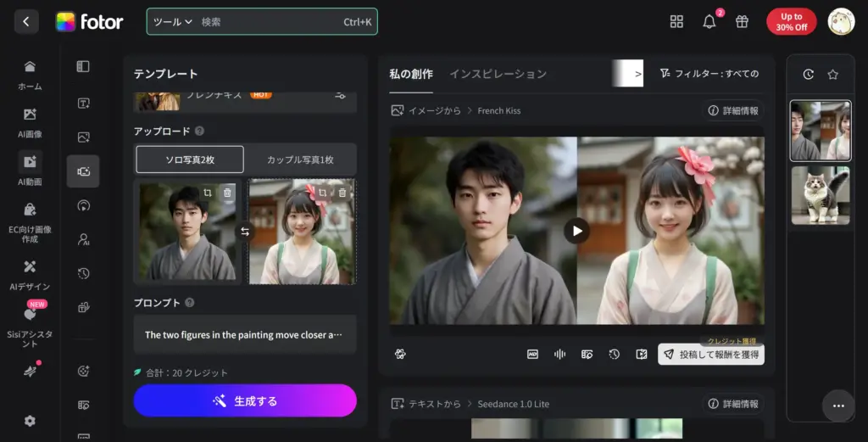Delete the uploaded man photo
Image resolution: width=868 pixels, height=442 pixels.
click(x=227, y=193)
